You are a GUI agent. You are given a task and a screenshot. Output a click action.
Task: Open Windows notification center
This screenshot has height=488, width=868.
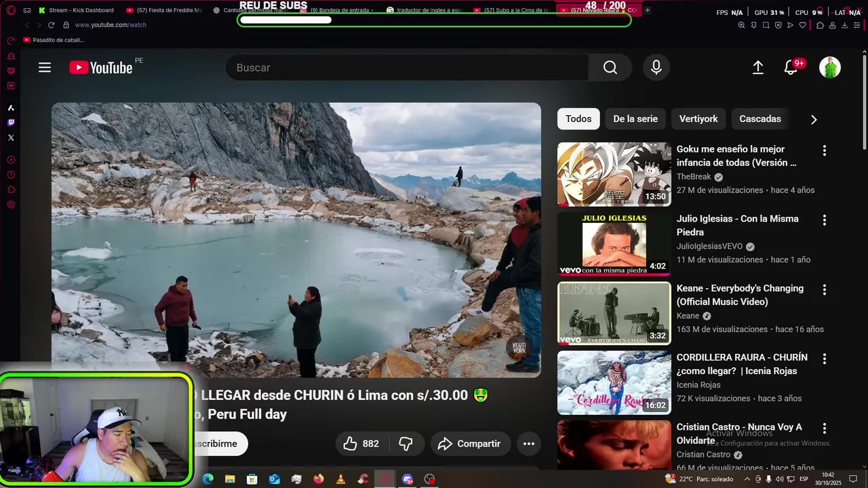point(853,479)
